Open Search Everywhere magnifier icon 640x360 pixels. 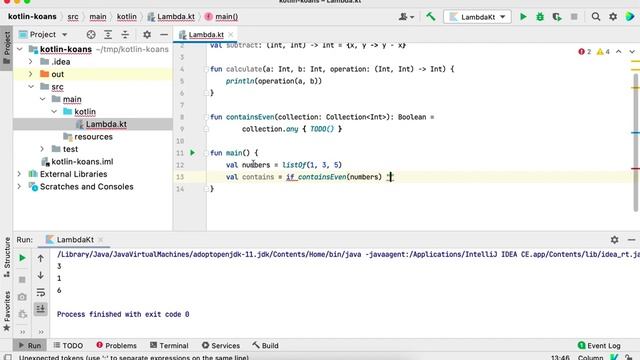click(x=596, y=17)
